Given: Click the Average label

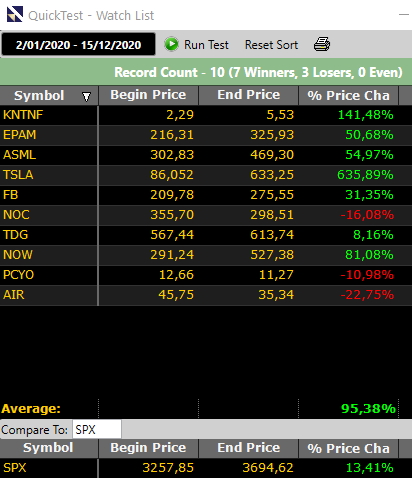Looking at the screenshot, I should pos(31,409).
